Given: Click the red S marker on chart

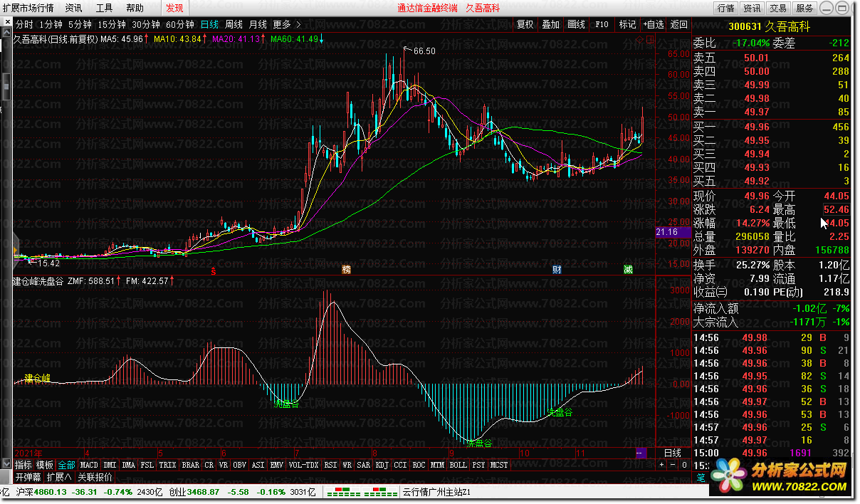Looking at the screenshot, I should pos(213,271).
